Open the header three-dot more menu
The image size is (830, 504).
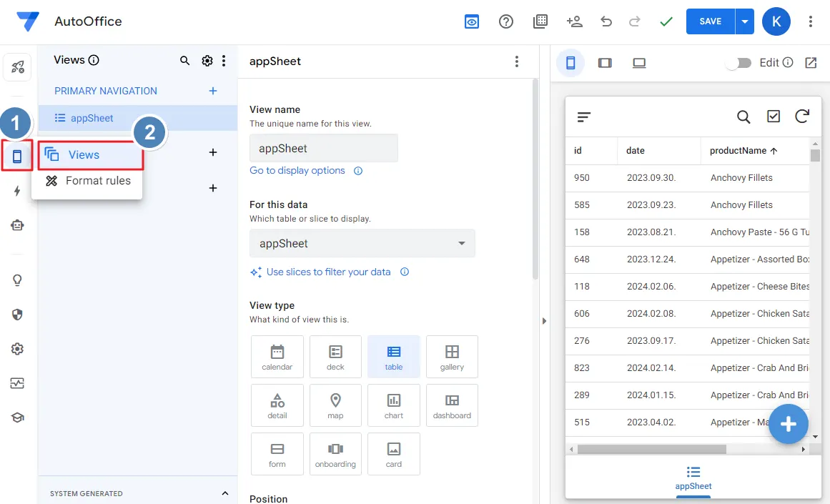point(811,21)
